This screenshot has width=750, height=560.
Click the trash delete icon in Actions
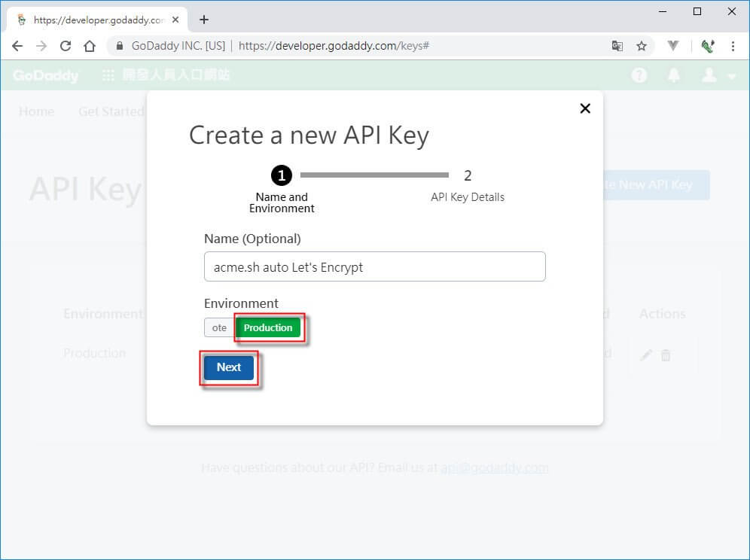[666, 355]
